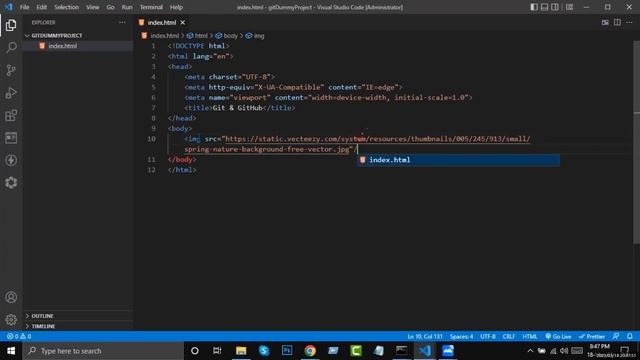Click errors and warnings status indicator
The height and width of the screenshot is (360, 640).
click(19, 336)
